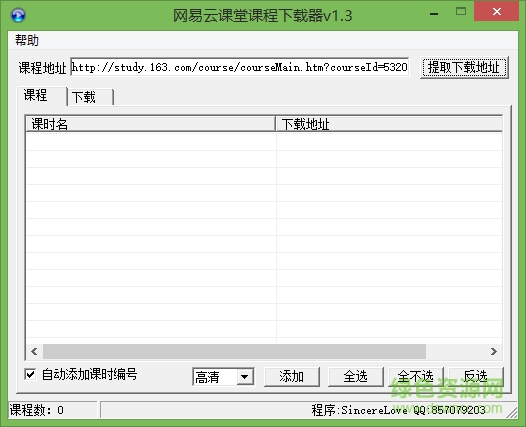Click the 程序:SincereLove QQ status text
Image resolution: width=526 pixels, height=427 pixels.
(x=399, y=410)
